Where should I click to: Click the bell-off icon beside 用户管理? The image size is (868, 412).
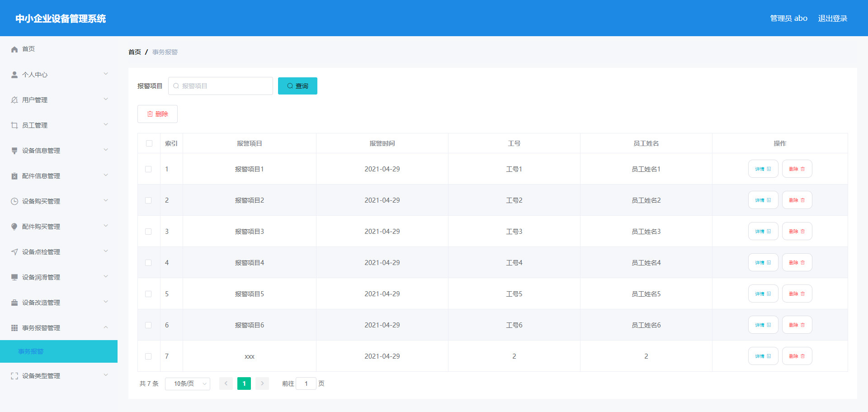point(14,100)
